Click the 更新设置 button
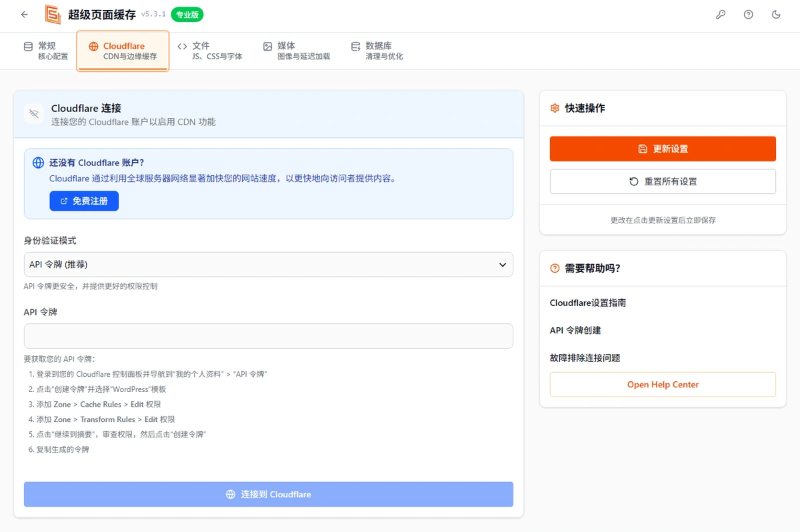 (663, 149)
